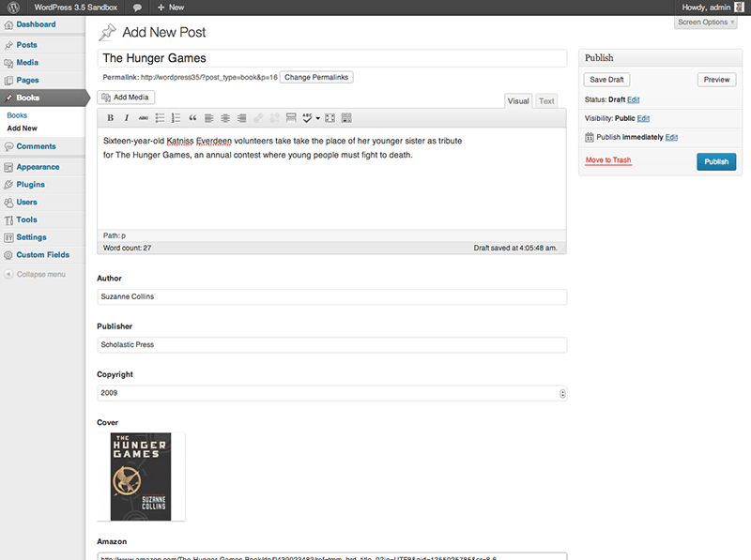751x560 pixels.
Task: Insert an unordered bullet list
Action: tap(160, 118)
